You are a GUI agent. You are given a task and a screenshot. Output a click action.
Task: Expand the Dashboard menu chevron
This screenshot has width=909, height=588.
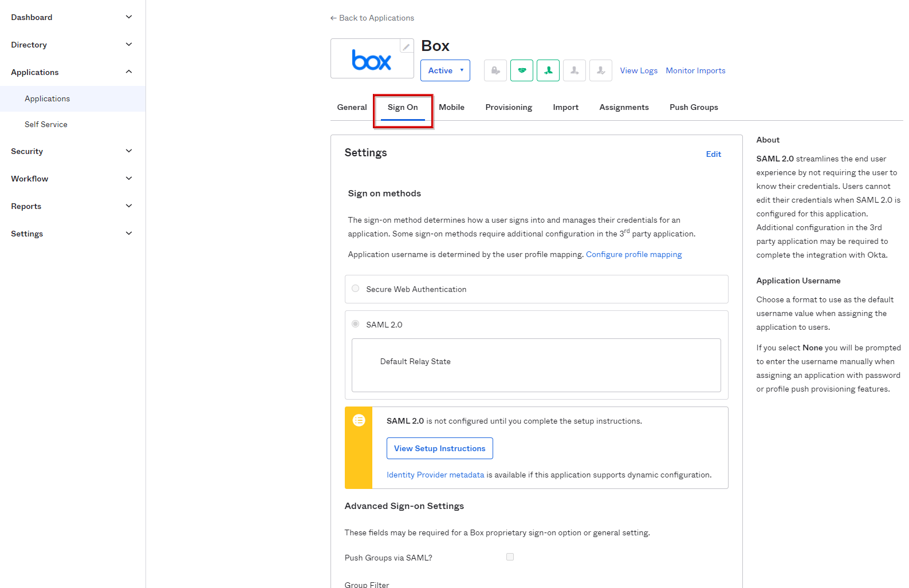coord(129,17)
